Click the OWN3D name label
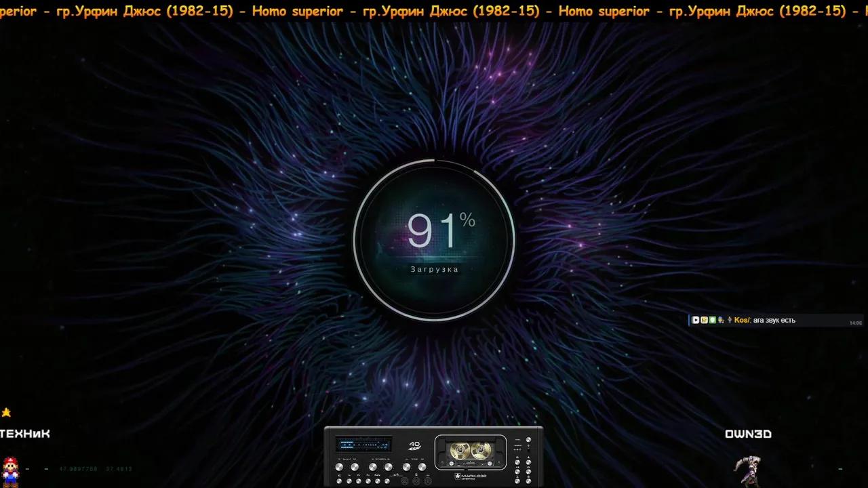The image size is (868, 488). [749, 434]
